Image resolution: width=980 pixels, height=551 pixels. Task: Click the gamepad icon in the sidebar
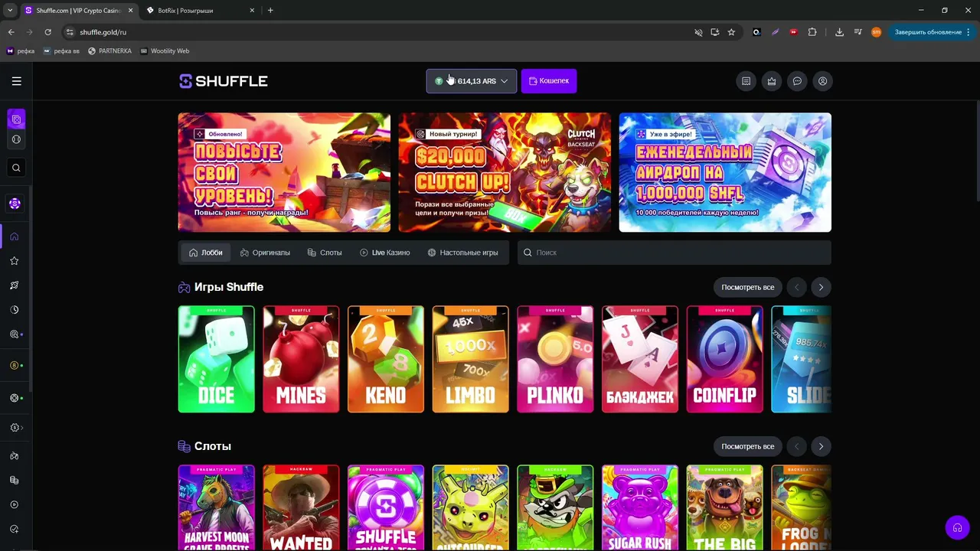tap(15, 456)
